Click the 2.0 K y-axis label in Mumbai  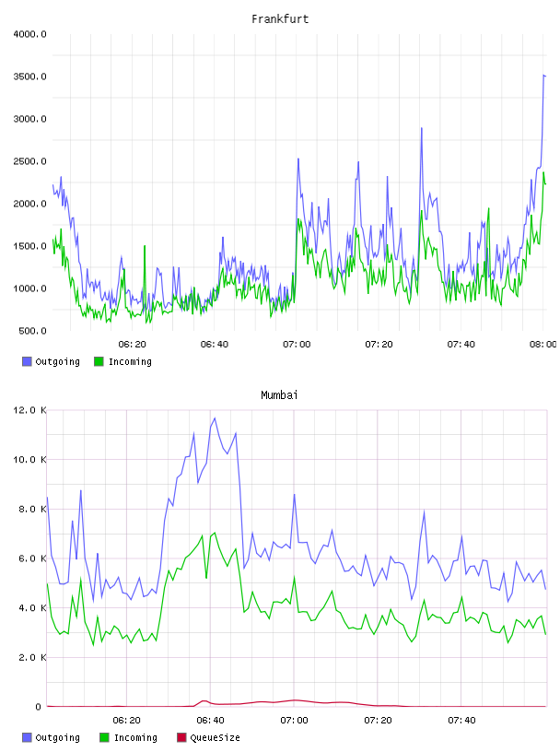click(32, 657)
